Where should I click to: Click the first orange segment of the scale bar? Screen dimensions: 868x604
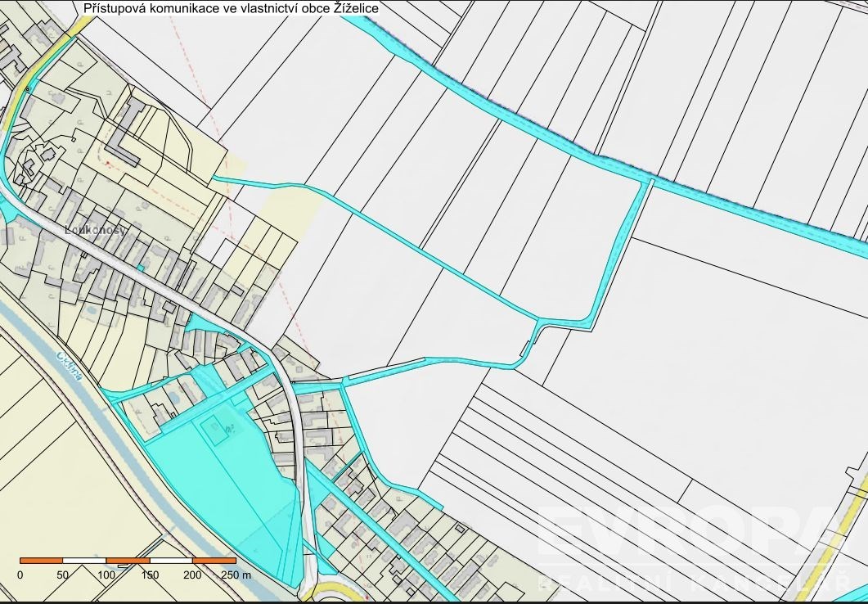click(41, 561)
